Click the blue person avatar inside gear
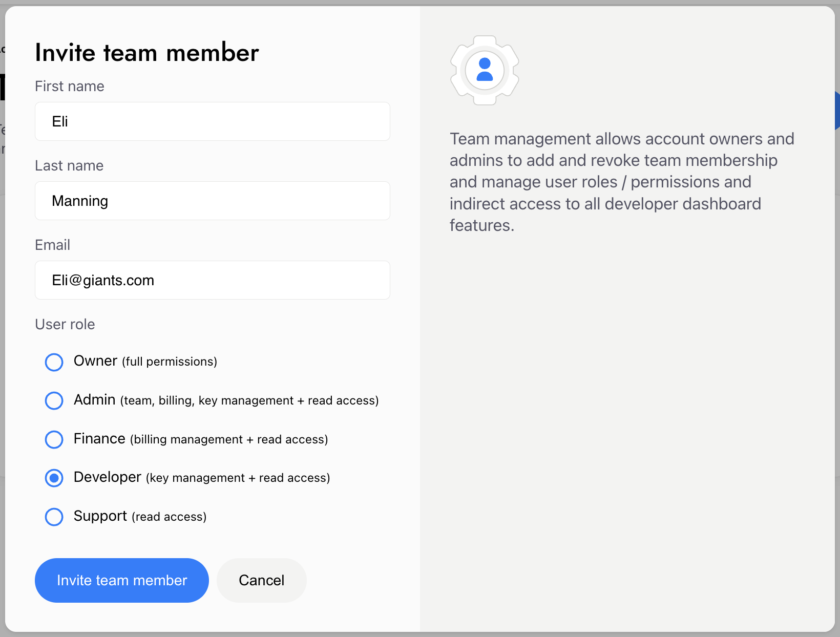 [x=485, y=70]
